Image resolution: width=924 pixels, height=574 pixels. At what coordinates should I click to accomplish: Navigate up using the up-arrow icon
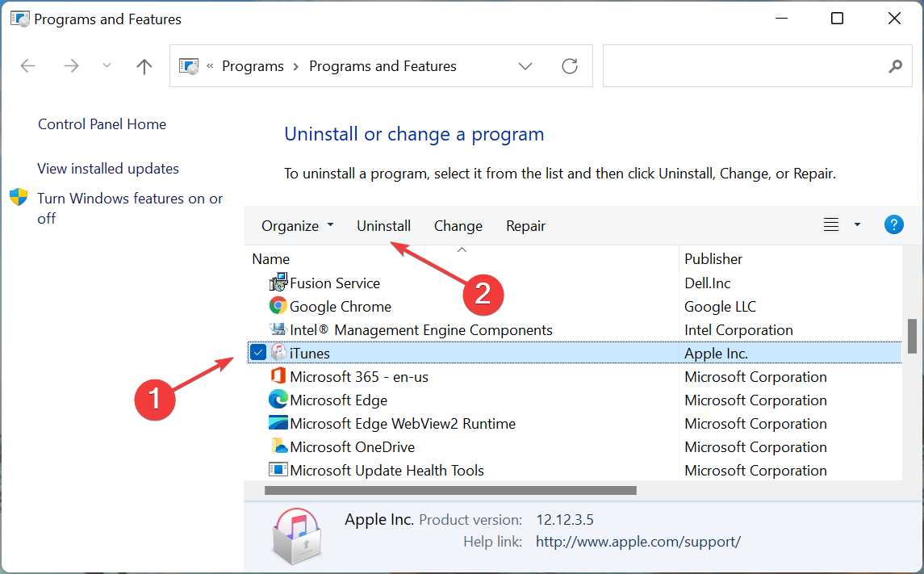[144, 66]
